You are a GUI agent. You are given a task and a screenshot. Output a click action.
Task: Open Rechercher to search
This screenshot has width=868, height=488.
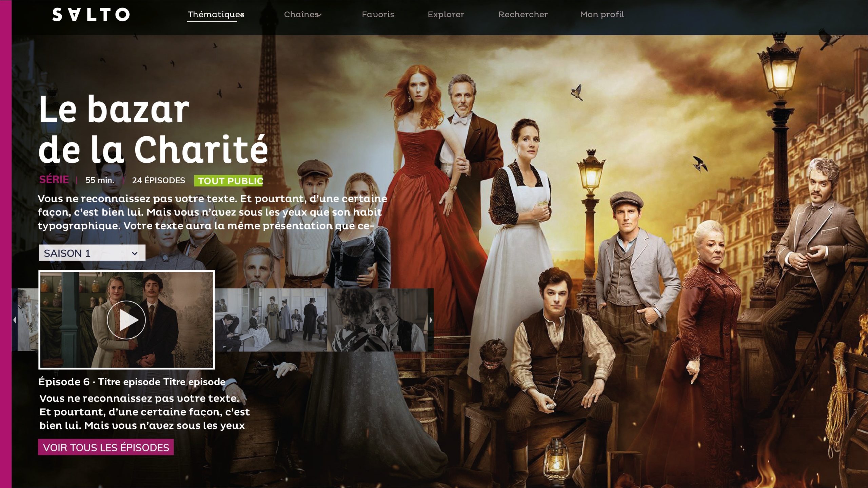point(523,15)
